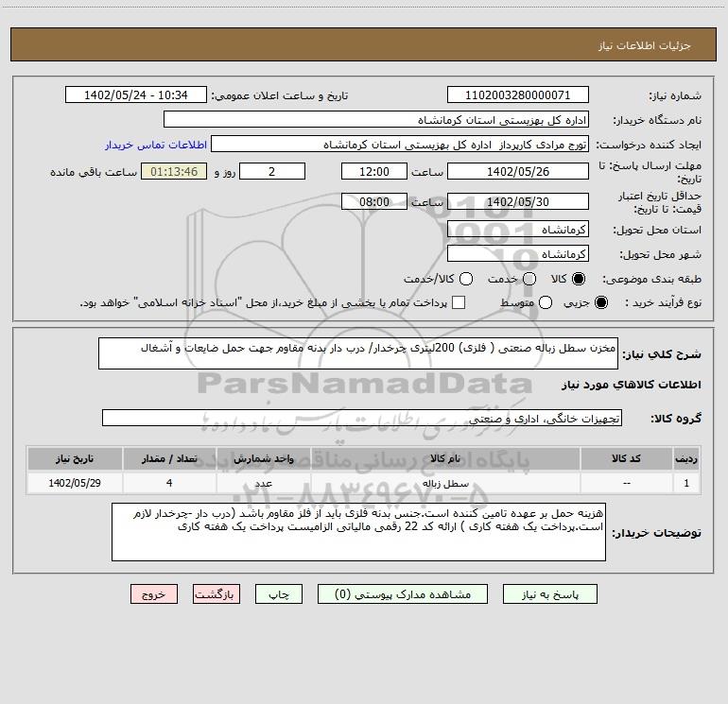Click the announcement date field 1402/05/24 - 10:34
The image size is (728, 704).
click(x=136, y=94)
